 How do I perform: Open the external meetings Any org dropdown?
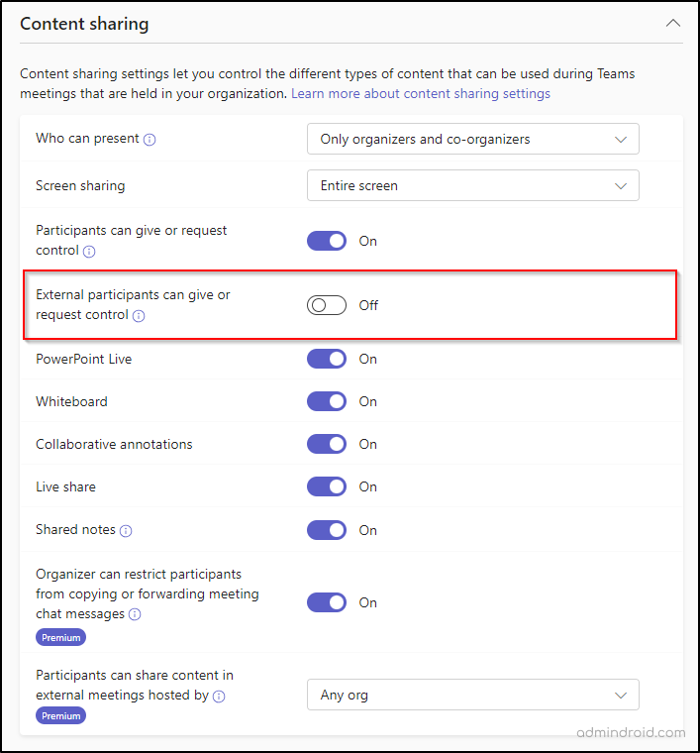472,696
